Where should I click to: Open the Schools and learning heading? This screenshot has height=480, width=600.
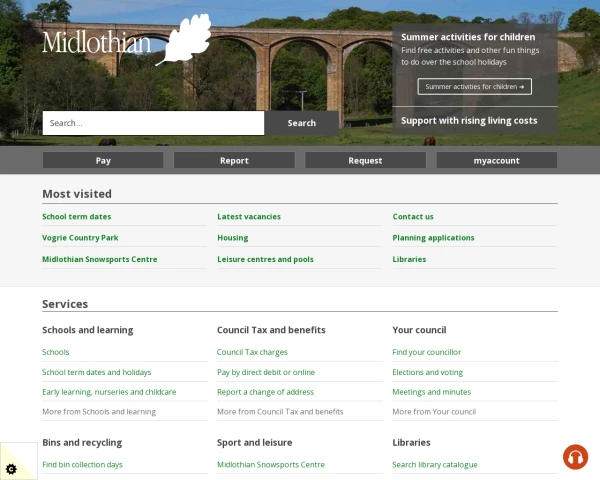click(x=88, y=330)
